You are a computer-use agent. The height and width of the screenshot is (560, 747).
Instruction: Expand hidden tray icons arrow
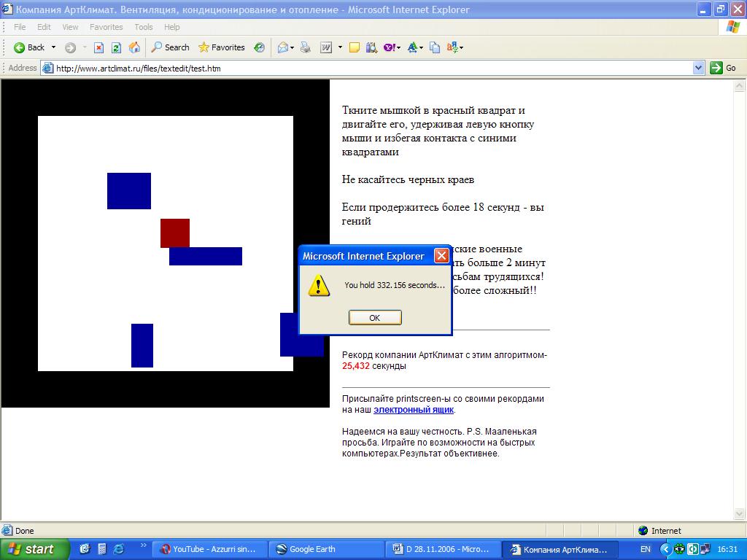coord(665,549)
